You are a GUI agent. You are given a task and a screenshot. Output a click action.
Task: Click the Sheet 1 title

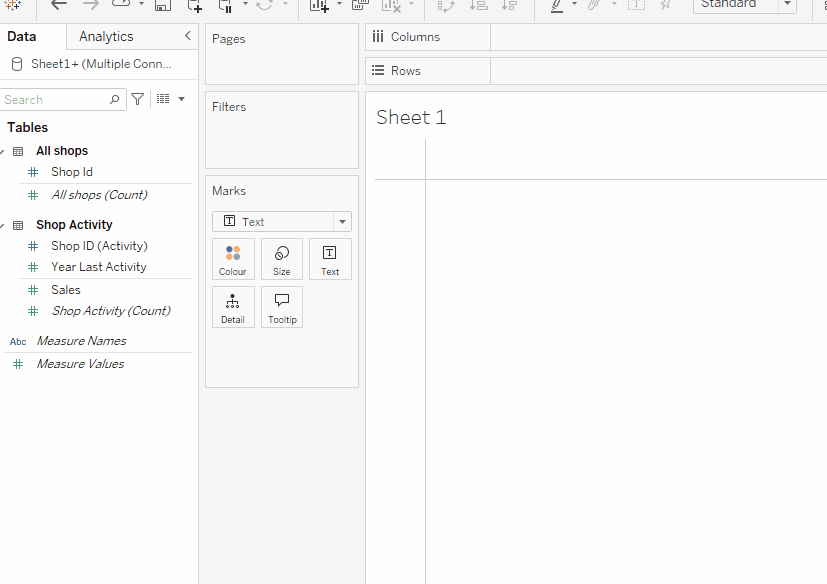411,118
